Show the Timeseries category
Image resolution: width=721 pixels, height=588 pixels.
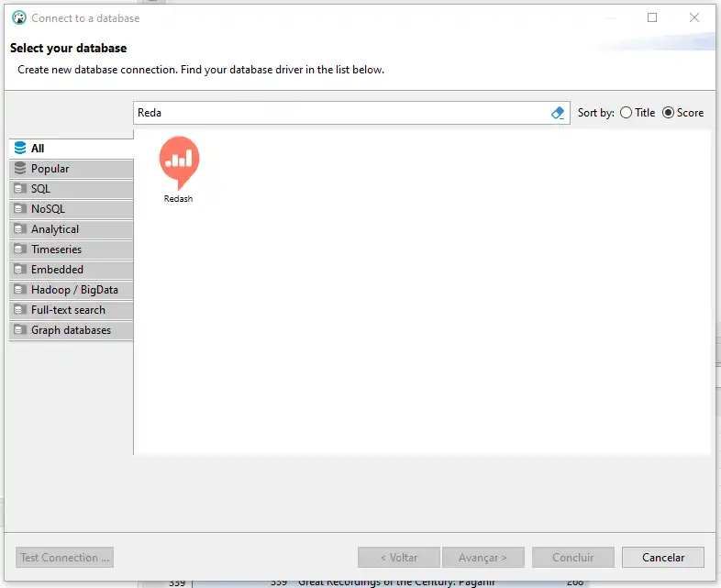pos(72,250)
